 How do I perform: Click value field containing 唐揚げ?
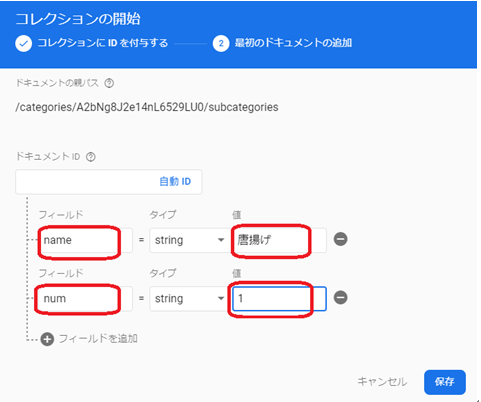[x=279, y=240]
